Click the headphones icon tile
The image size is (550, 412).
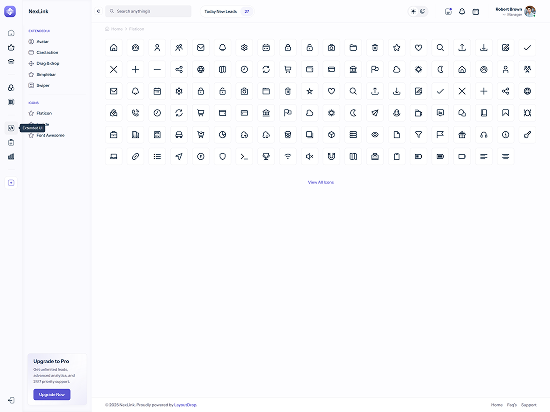(484, 135)
